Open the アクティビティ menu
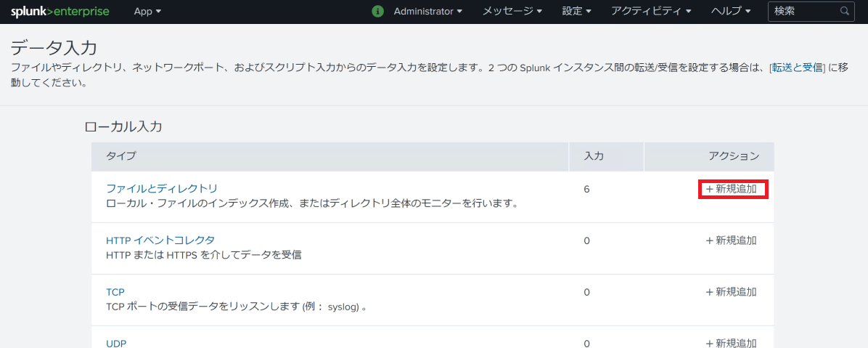This screenshot has height=348, width=868. (651, 12)
